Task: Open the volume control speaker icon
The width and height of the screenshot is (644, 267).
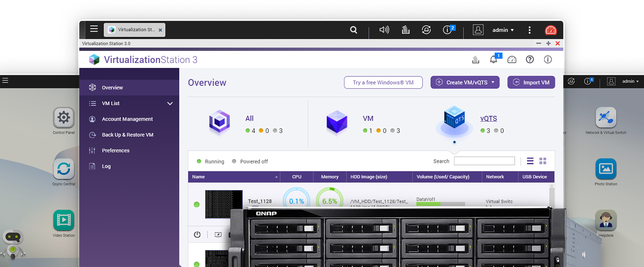Action: tap(384, 30)
